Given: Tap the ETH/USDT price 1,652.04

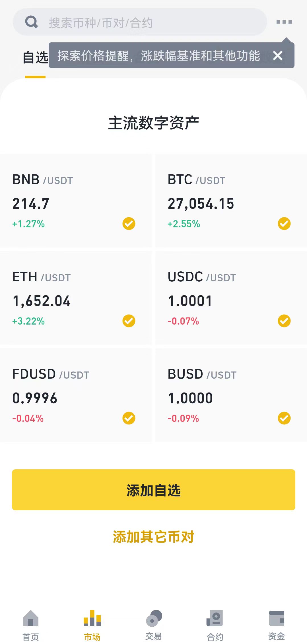Looking at the screenshot, I should point(42,301).
